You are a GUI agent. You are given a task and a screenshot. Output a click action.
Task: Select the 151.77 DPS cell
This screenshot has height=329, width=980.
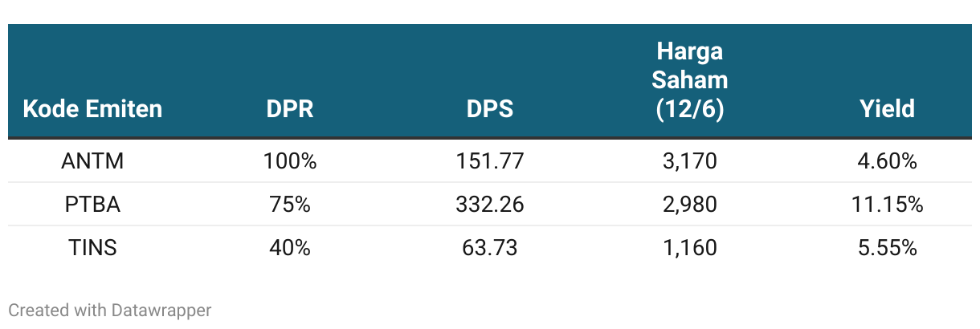490,161
